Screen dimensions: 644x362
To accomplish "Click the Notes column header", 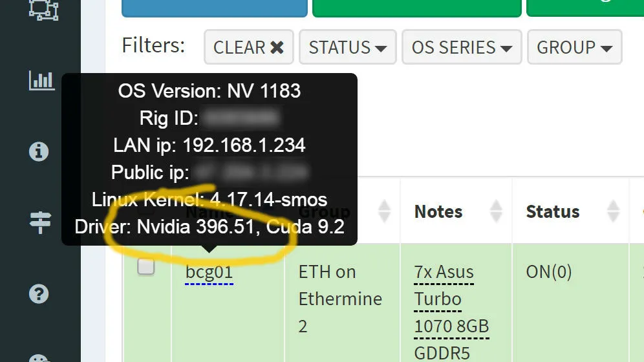I will [x=438, y=212].
